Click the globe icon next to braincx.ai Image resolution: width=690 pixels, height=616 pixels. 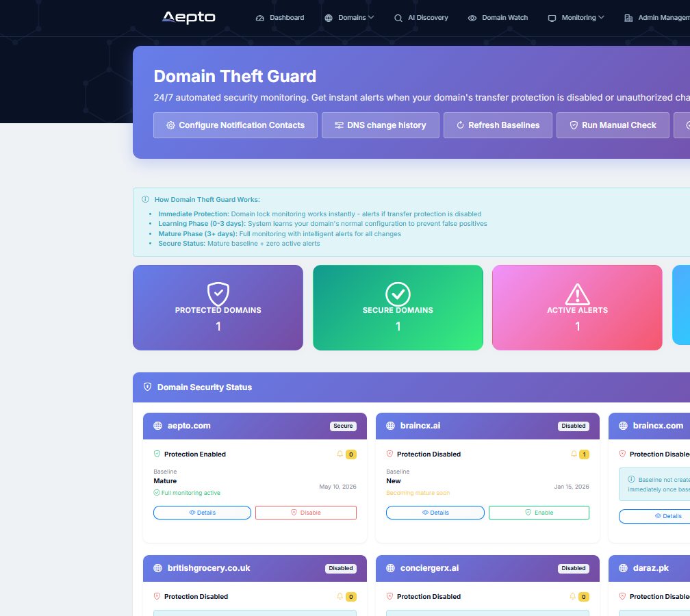390,426
